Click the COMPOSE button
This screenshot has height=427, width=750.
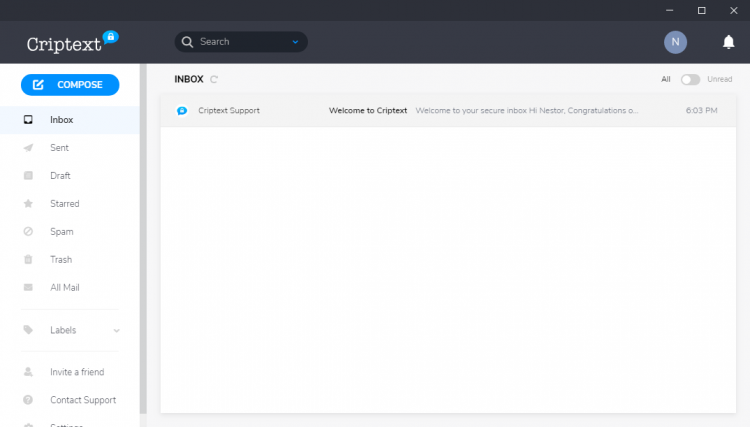click(x=70, y=85)
